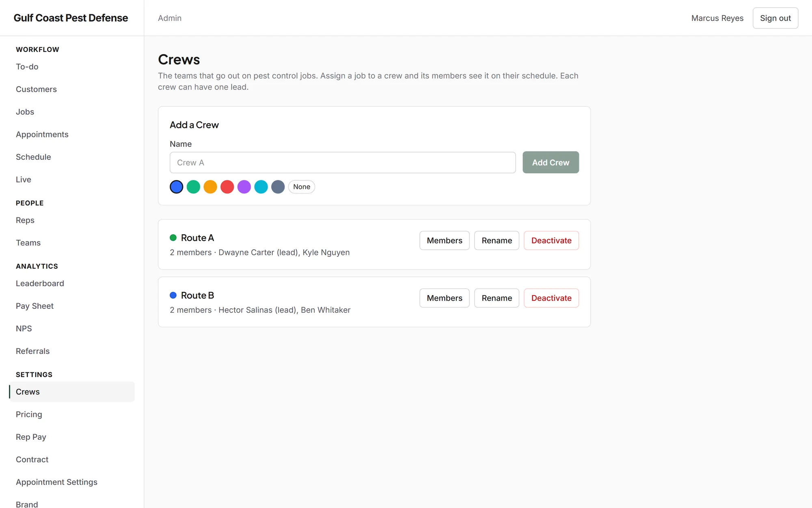This screenshot has height=508, width=812.
Task: Select the None color option
Action: tap(302, 187)
